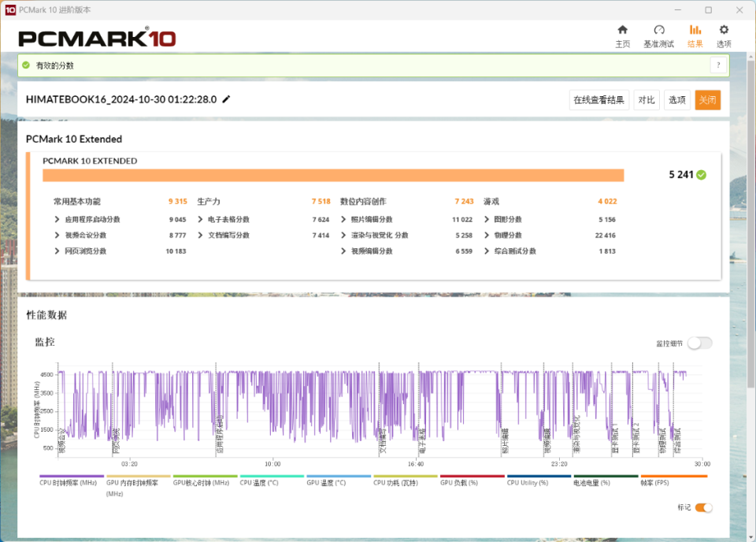Click the overall score 5 241
Screen dimensions: 756x542
680,175
